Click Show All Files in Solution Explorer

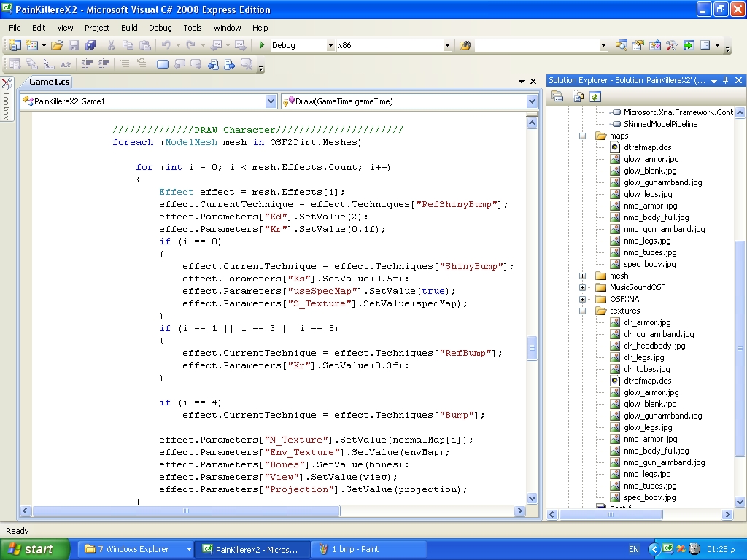[578, 97]
